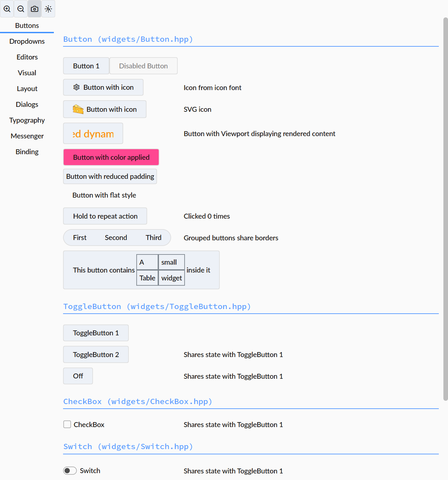
Task: Enable the CheckBox checkbox
Action: pos(67,424)
